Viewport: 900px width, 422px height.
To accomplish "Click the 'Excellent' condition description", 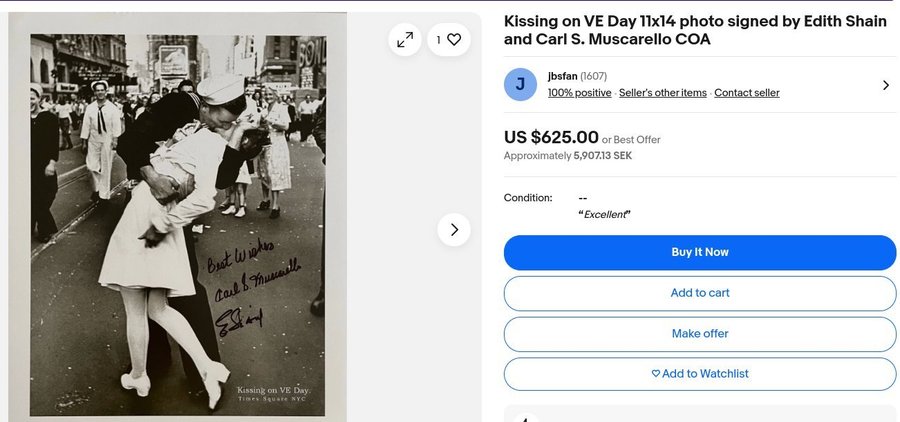I will [x=605, y=215].
